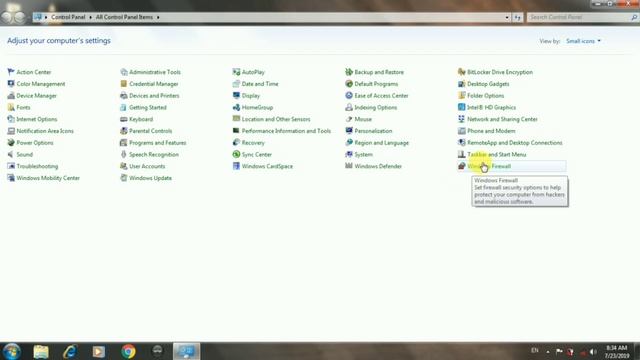This screenshot has width=640, height=360.
Task: Open the Keyboard icon
Action: 124,119
